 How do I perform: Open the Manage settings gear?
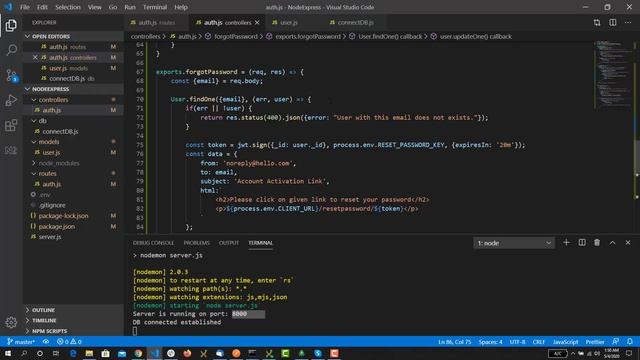click(11, 322)
